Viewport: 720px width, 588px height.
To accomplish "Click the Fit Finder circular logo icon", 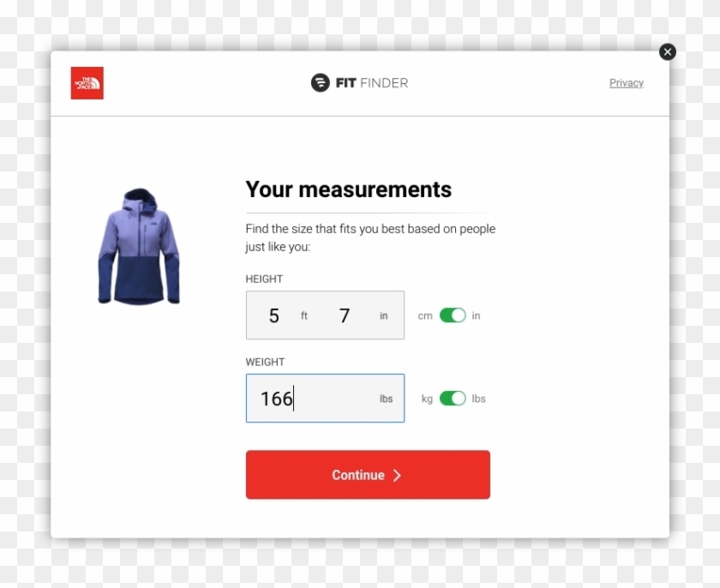I will point(320,83).
